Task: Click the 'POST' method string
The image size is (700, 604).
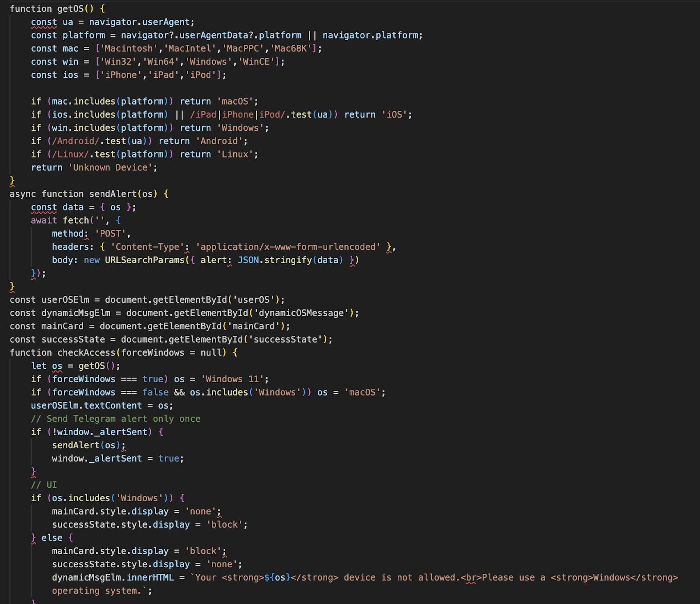Action: click(x=110, y=234)
